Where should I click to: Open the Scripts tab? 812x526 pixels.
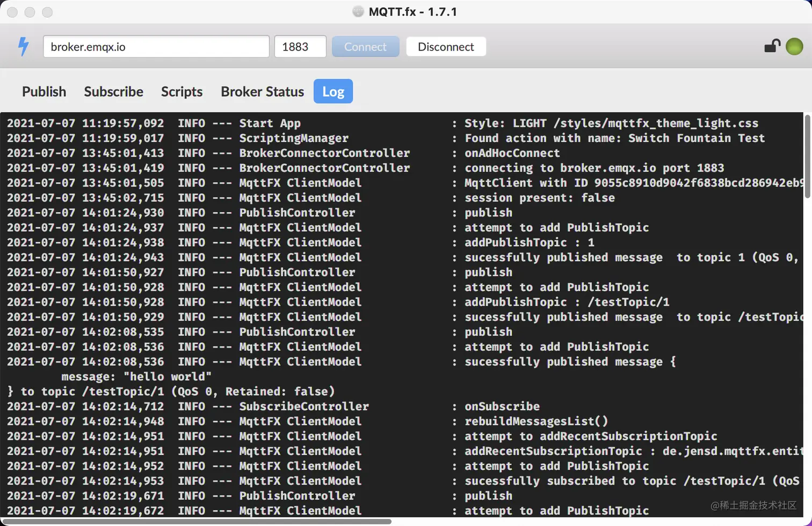(182, 91)
